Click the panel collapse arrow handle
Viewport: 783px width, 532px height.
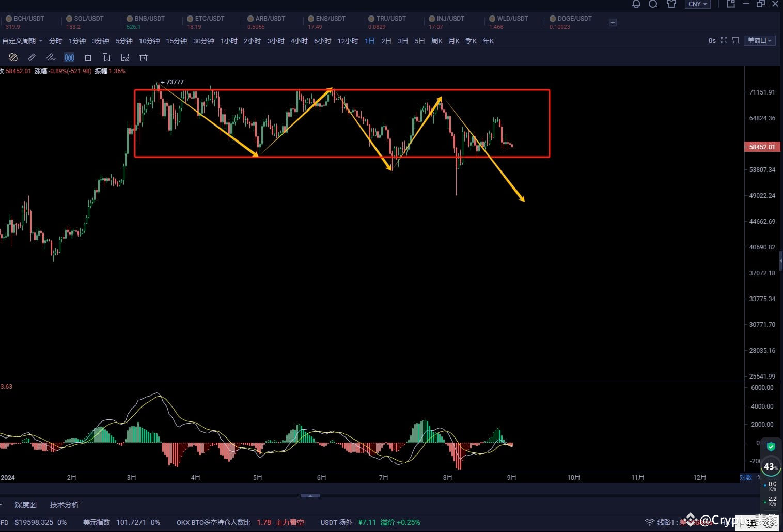[x=310, y=496]
